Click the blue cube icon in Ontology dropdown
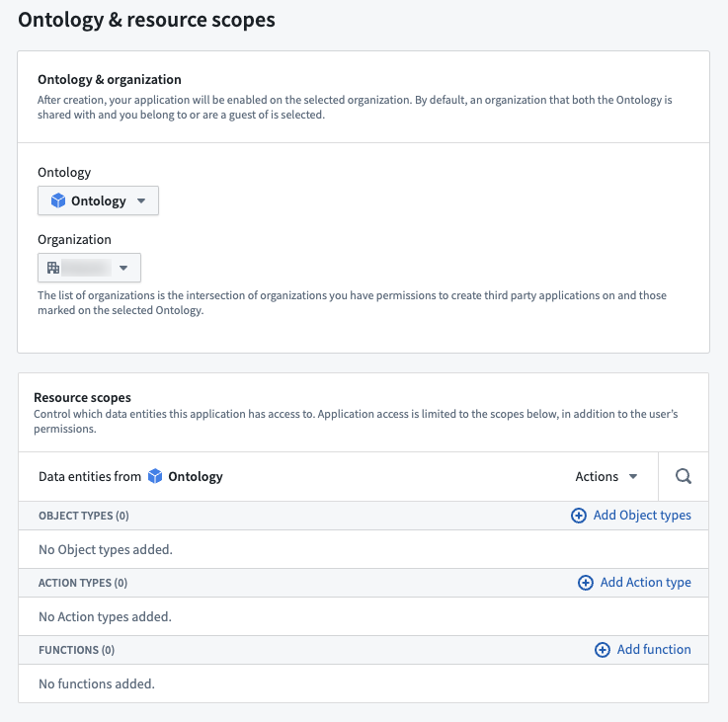This screenshot has width=728, height=722. (x=58, y=201)
